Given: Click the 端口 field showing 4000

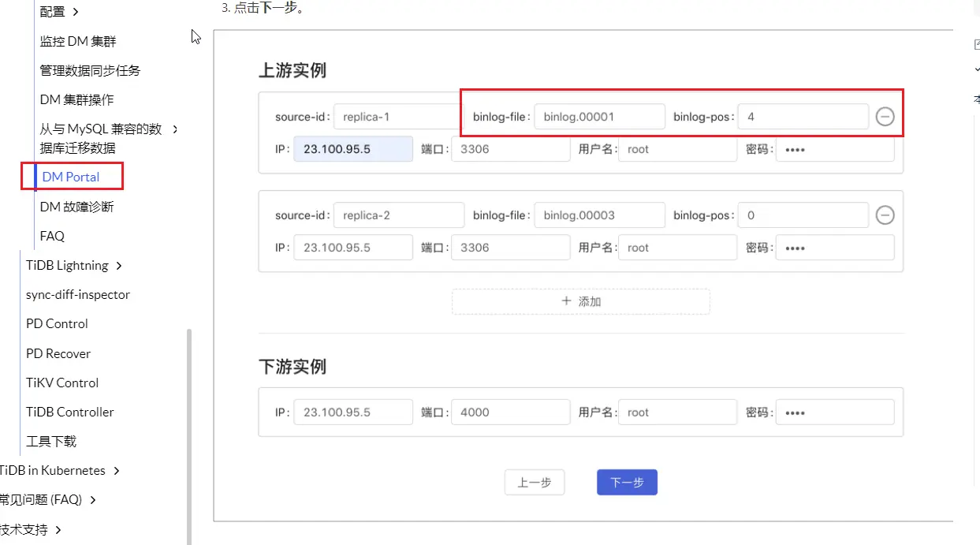Looking at the screenshot, I should 511,412.
